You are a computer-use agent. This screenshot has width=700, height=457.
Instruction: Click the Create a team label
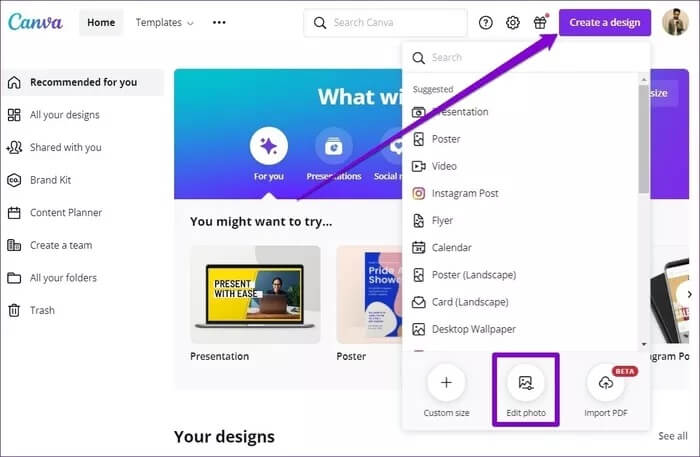pos(61,245)
